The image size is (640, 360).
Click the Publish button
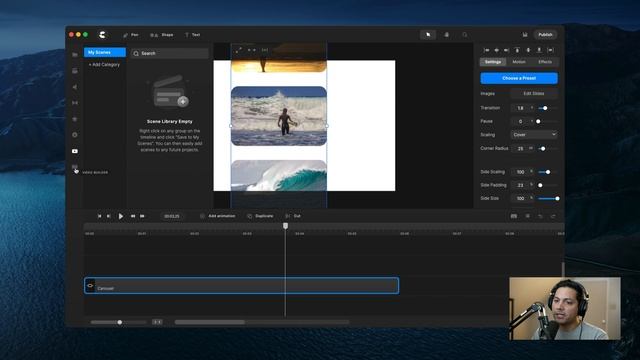point(545,35)
